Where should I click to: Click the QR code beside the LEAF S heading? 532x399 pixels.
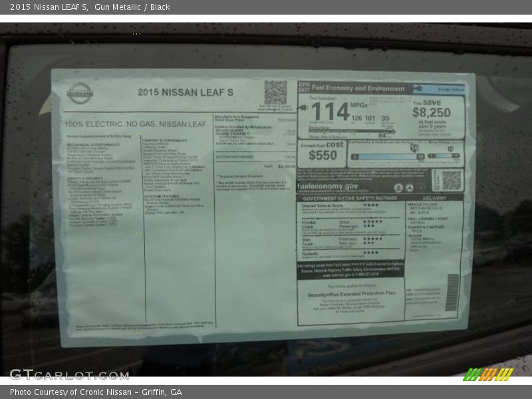275,92
